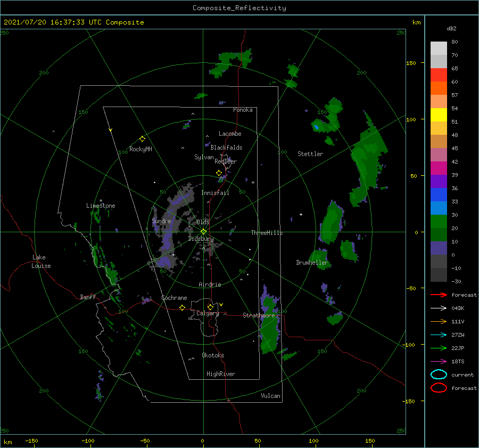Click the Calgary city label

pyautogui.click(x=208, y=313)
